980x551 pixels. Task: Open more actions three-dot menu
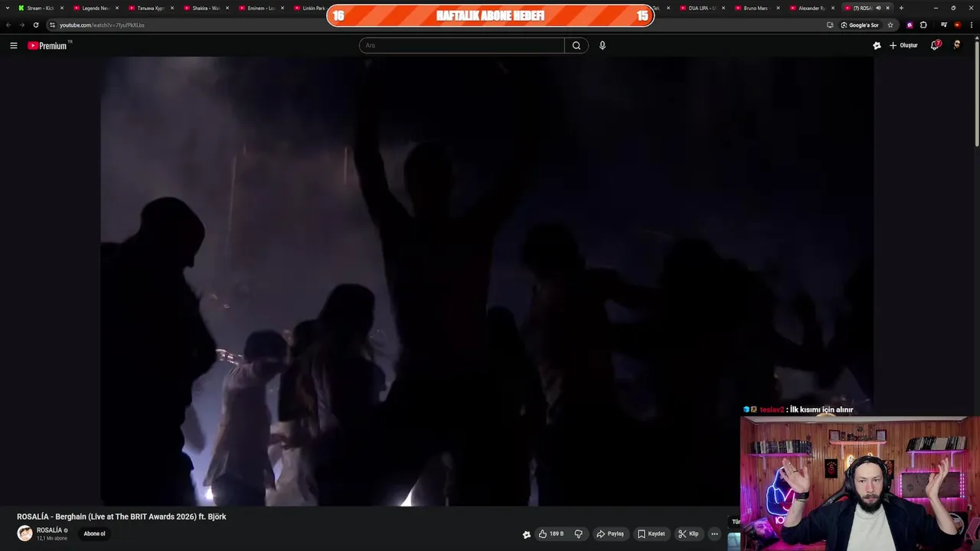714,534
